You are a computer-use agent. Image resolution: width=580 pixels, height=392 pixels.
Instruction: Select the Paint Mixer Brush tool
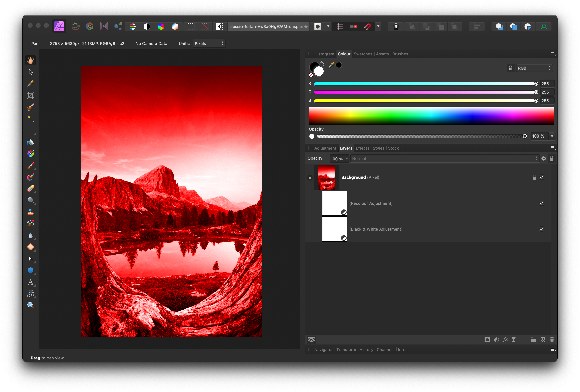point(30,177)
